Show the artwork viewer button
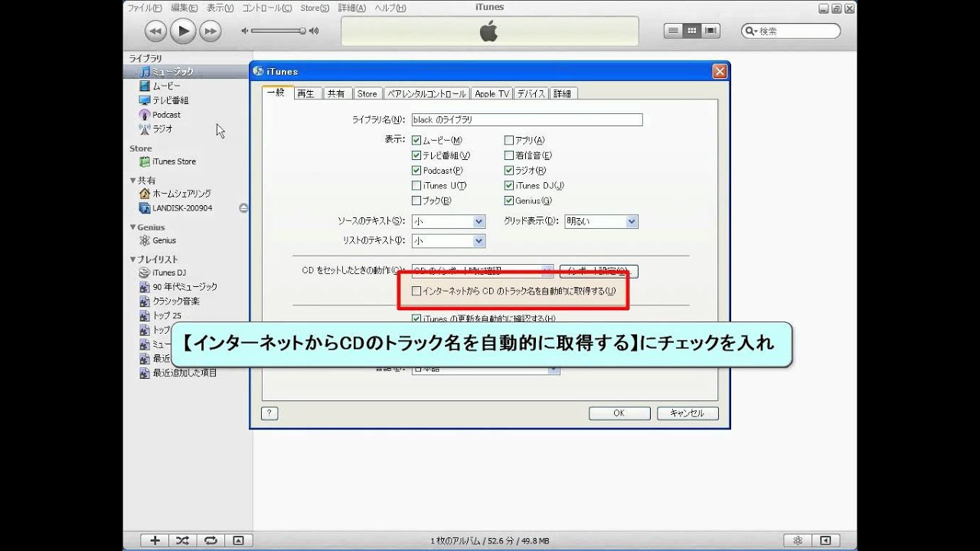This screenshot has height=551, width=980. 238,540
